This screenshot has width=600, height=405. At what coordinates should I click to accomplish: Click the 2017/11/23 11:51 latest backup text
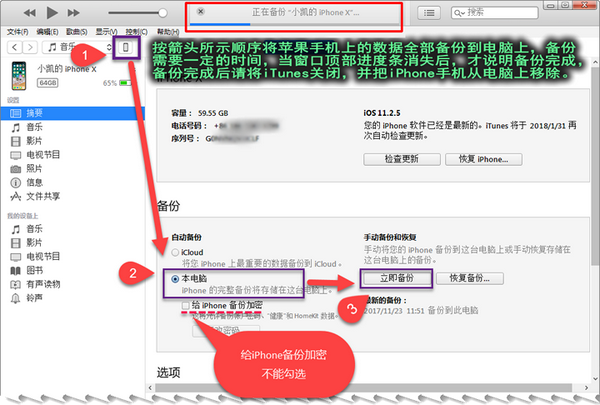coord(421,310)
